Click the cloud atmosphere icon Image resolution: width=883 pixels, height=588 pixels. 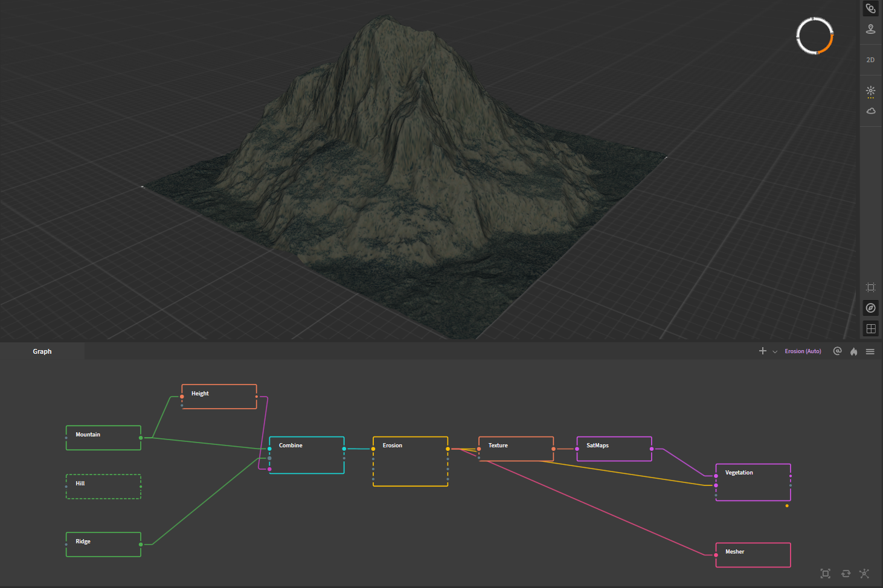pyautogui.click(x=870, y=111)
